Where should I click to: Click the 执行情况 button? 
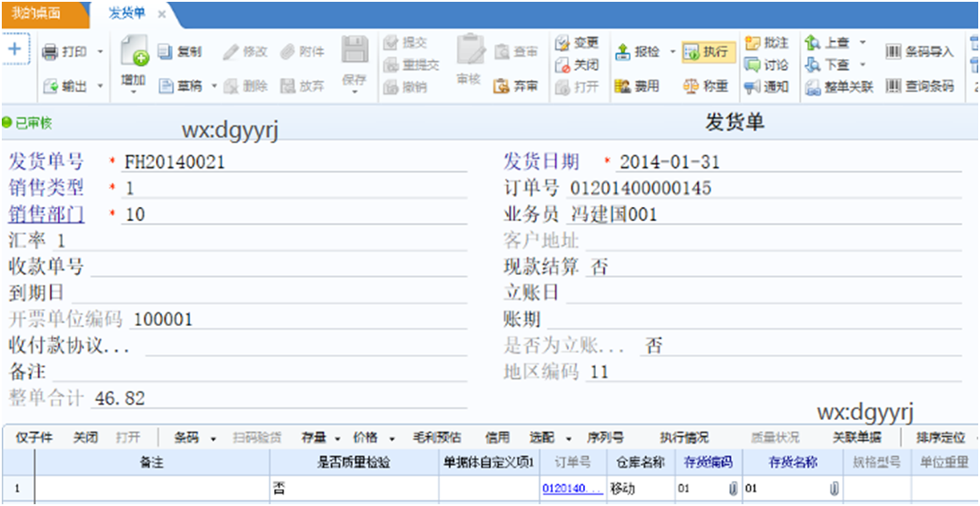coord(684,438)
